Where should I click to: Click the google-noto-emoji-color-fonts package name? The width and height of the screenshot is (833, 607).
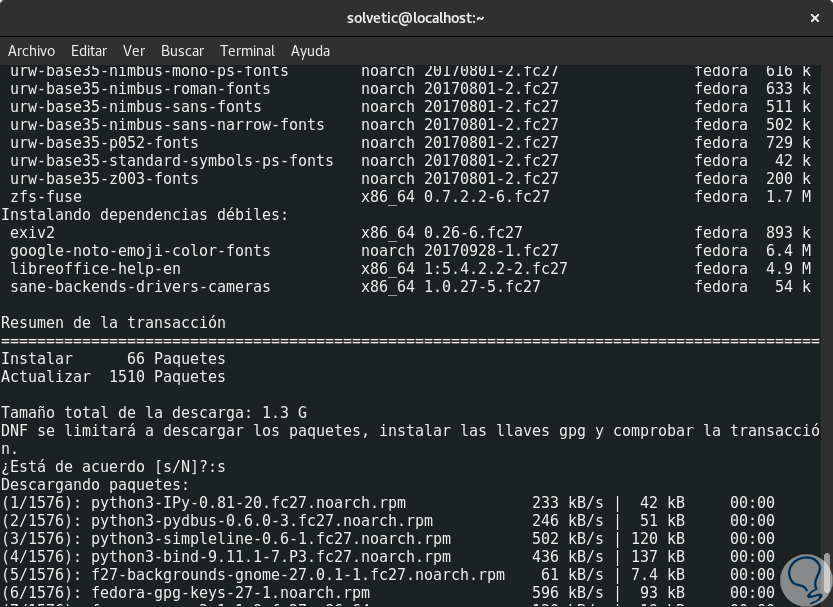140,251
